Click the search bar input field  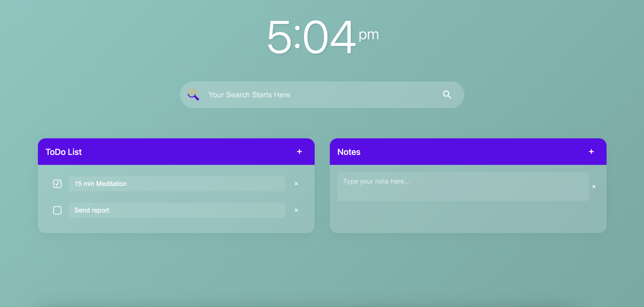pos(322,95)
